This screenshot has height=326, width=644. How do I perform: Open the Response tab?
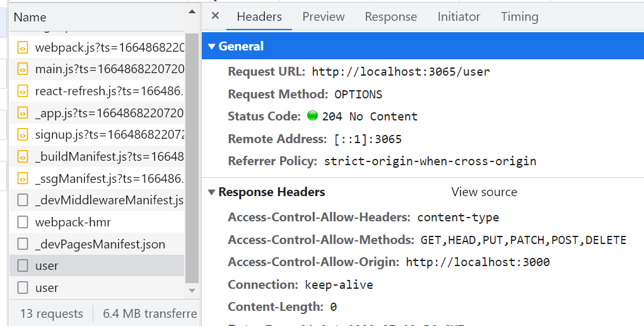390,17
